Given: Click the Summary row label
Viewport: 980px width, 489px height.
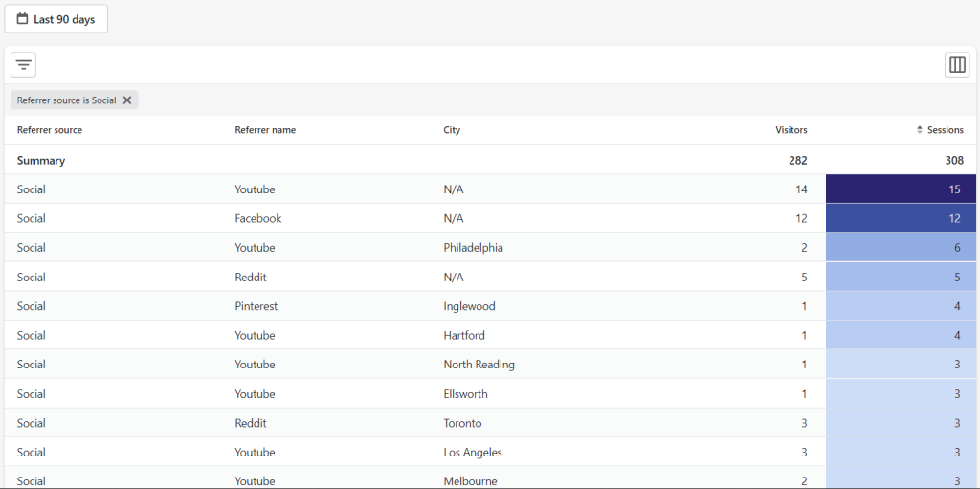Looking at the screenshot, I should [41, 161].
